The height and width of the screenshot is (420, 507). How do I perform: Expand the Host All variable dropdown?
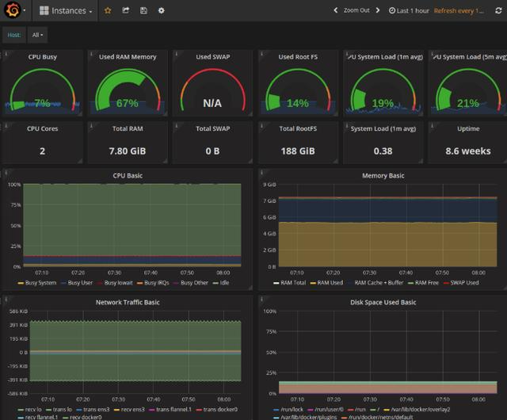coord(37,35)
